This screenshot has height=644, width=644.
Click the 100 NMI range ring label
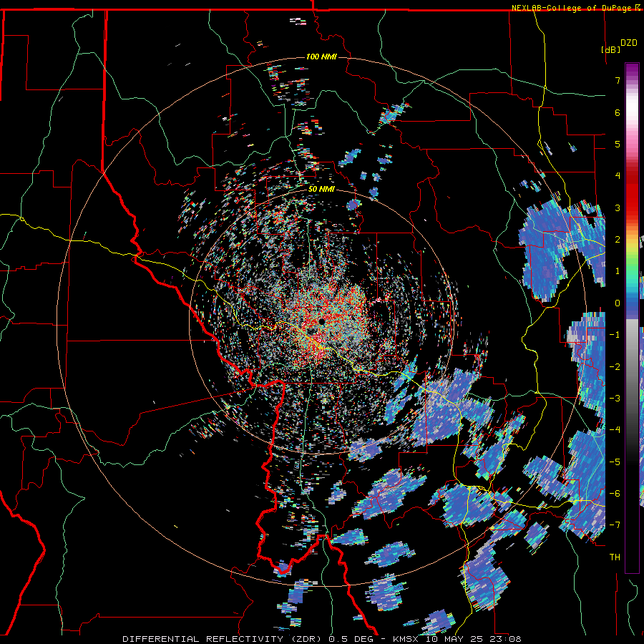[x=321, y=57]
